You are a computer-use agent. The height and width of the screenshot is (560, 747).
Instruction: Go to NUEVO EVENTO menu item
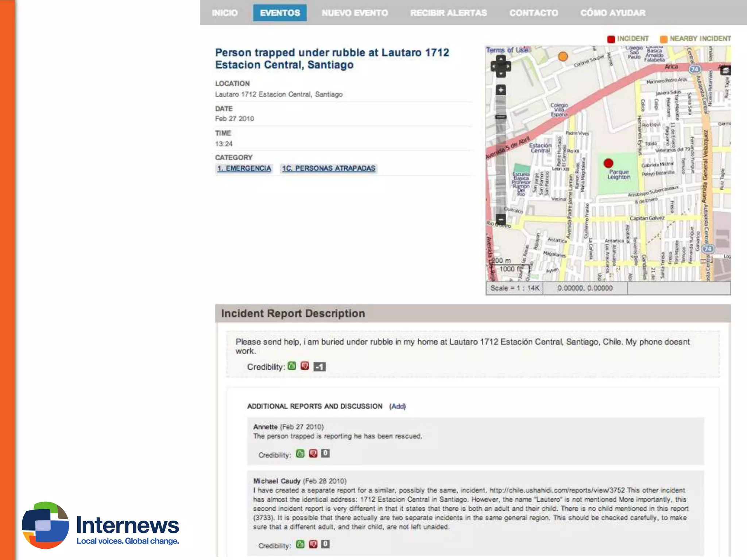(355, 13)
